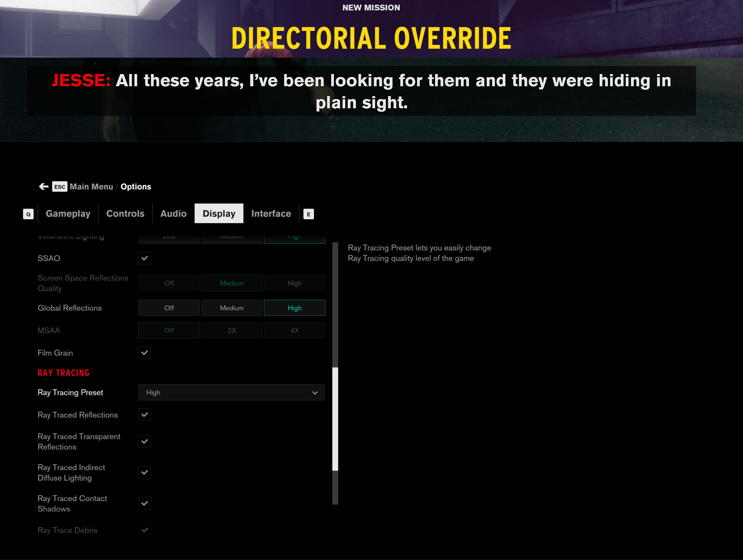Click the ESC key icon
Image resolution: width=743 pixels, height=560 pixels.
[x=60, y=187]
